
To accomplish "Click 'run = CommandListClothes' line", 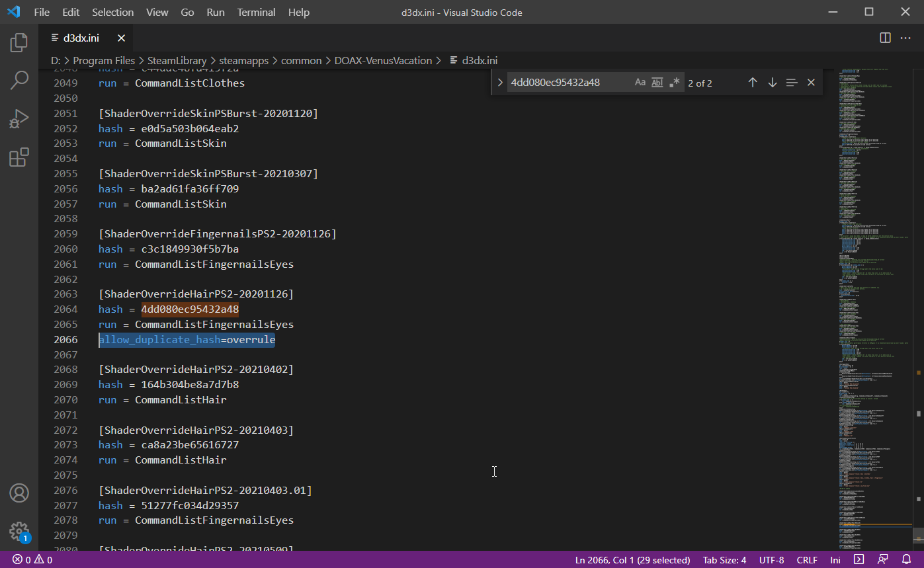I will pos(171,83).
